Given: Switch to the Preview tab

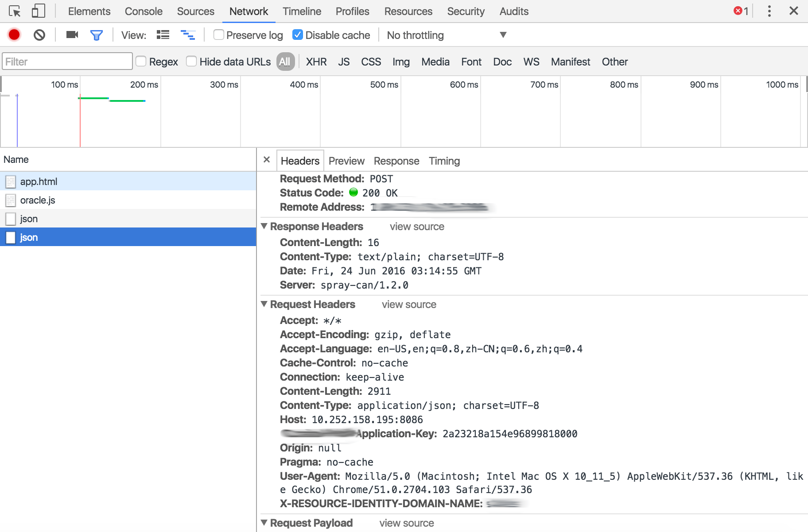Looking at the screenshot, I should click(x=346, y=161).
